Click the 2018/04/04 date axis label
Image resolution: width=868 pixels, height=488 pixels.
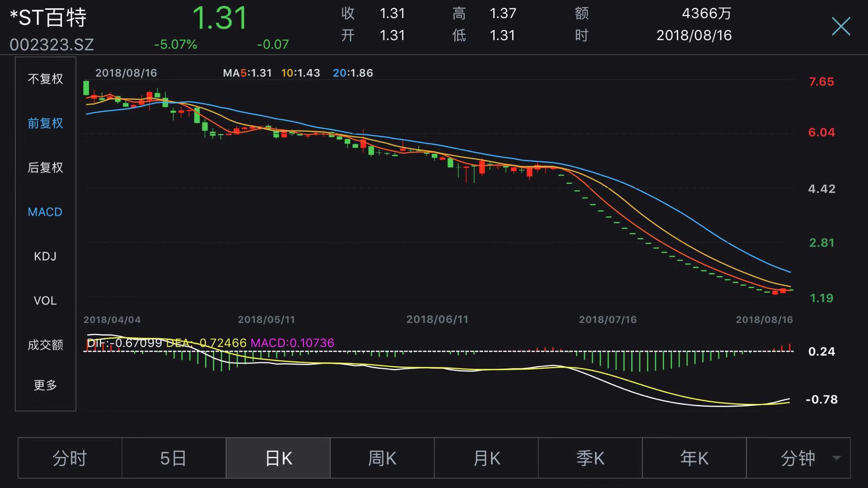tap(112, 320)
